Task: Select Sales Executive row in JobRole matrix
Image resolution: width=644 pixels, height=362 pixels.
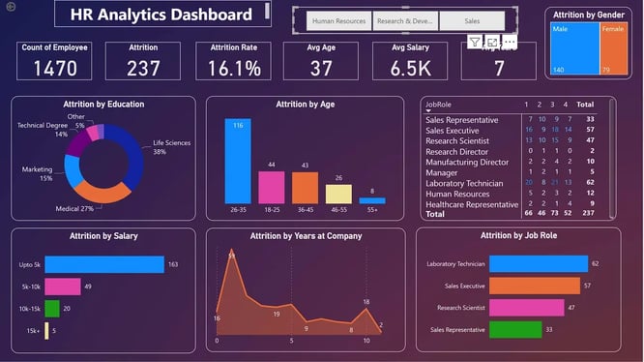Action: [x=511, y=131]
